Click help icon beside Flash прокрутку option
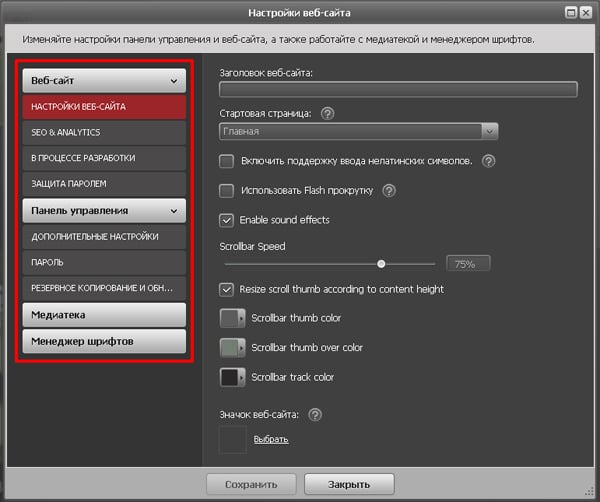The width and height of the screenshot is (600, 502). [x=390, y=190]
